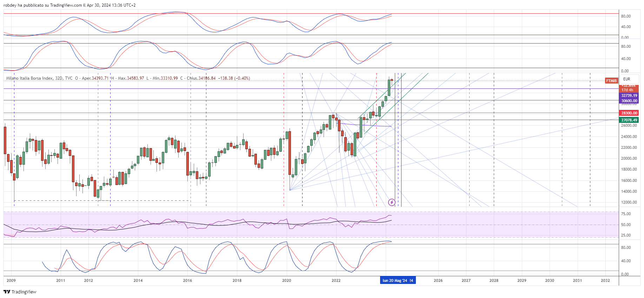Click the 2029 year label on time axis
644x298 pixels.
[x=522, y=280]
